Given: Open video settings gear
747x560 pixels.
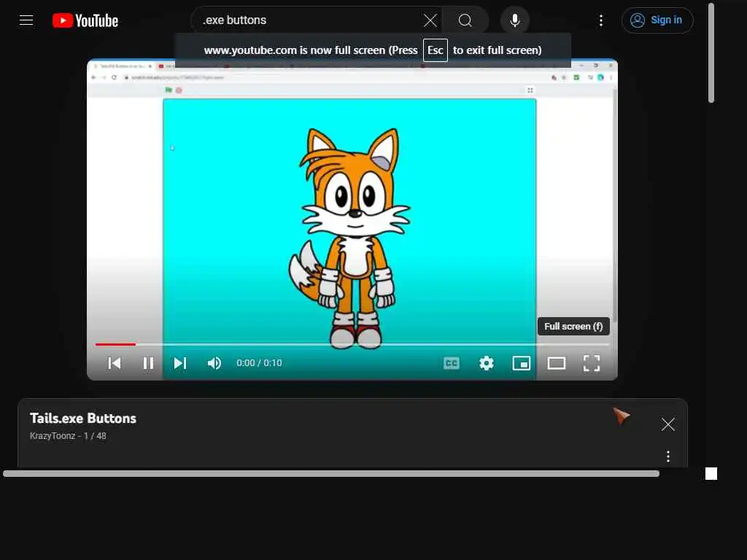Looking at the screenshot, I should click(487, 363).
